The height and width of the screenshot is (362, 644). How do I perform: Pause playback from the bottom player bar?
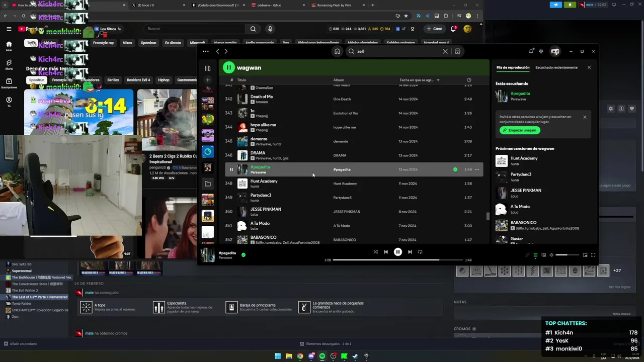coord(397,252)
